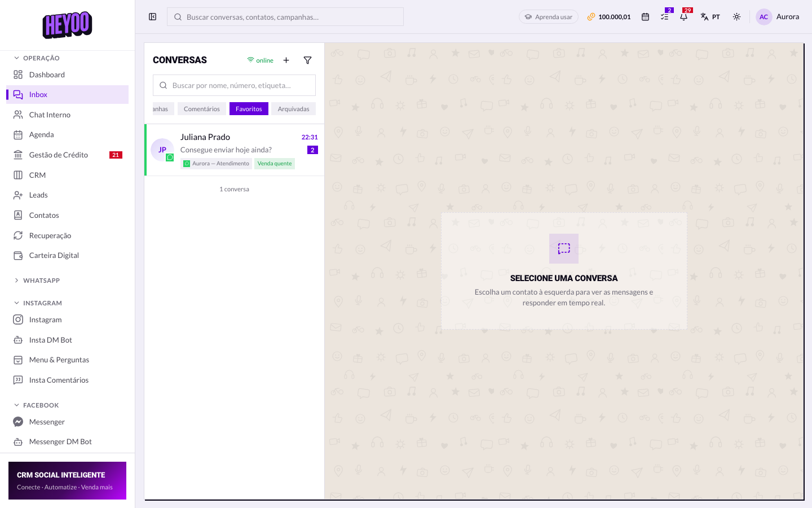Open Chat Interno from sidebar

67,115
